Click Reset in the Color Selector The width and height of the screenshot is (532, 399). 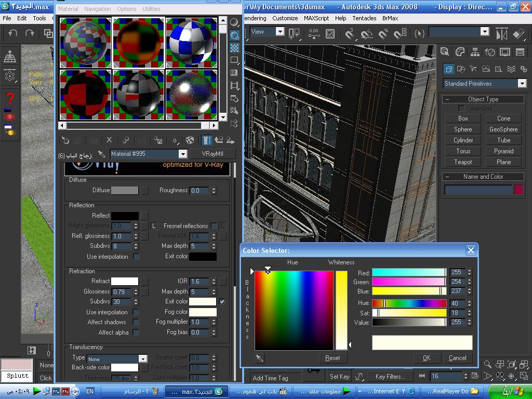[x=332, y=358]
